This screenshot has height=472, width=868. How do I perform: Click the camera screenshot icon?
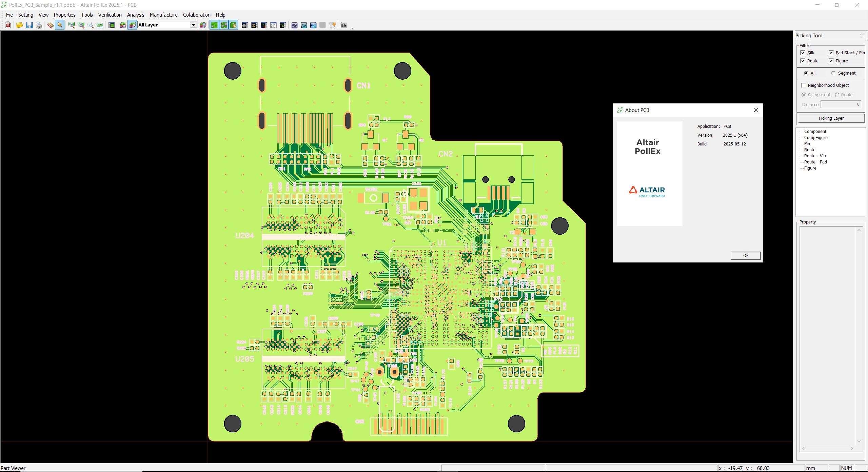(x=343, y=25)
